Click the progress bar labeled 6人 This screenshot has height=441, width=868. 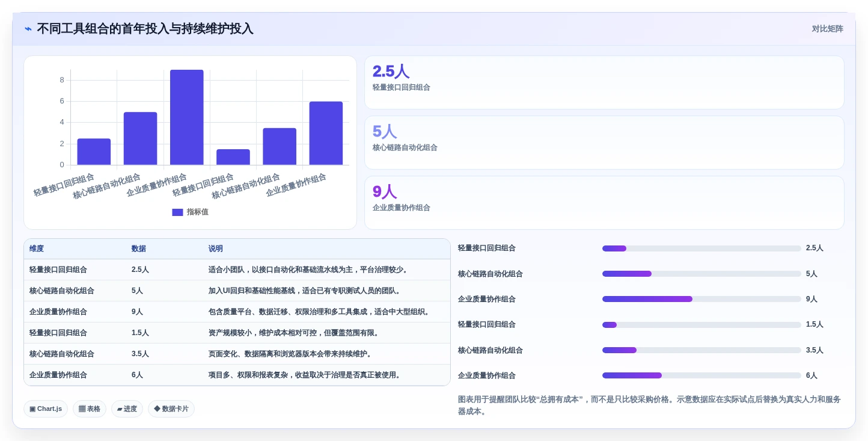pyautogui.click(x=701, y=375)
